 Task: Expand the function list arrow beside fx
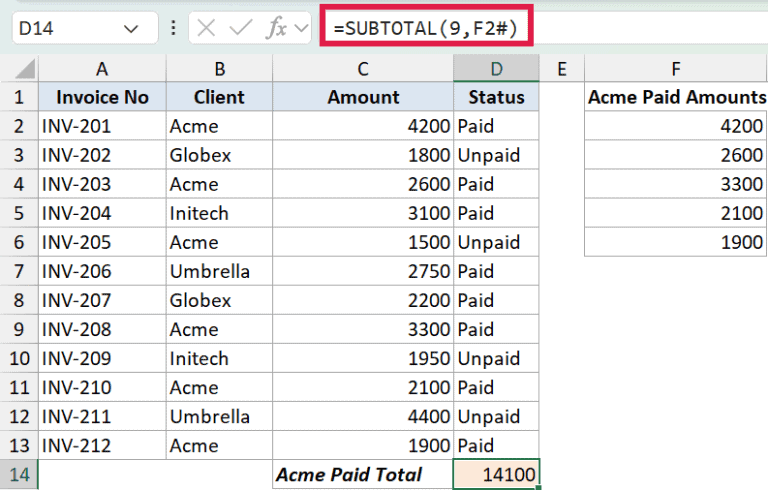(x=302, y=28)
